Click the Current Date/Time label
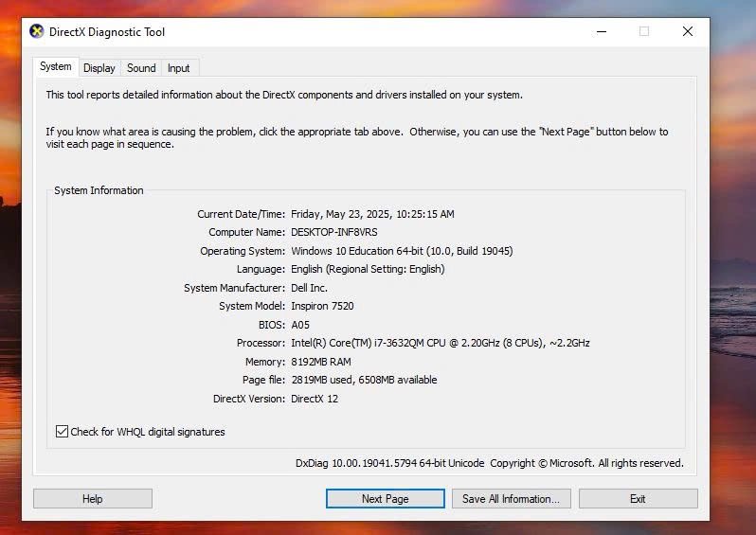 [241, 214]
